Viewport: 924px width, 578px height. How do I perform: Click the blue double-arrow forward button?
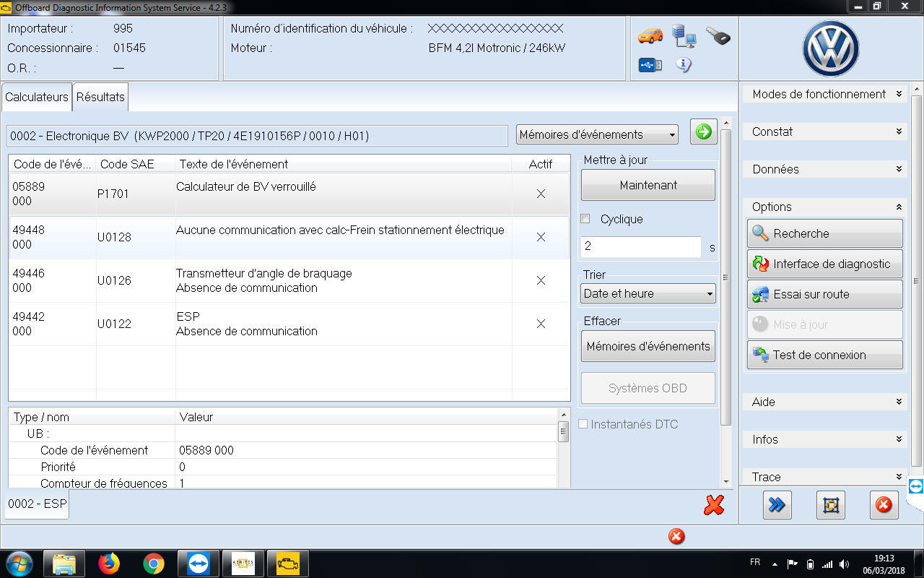[777, 505]
